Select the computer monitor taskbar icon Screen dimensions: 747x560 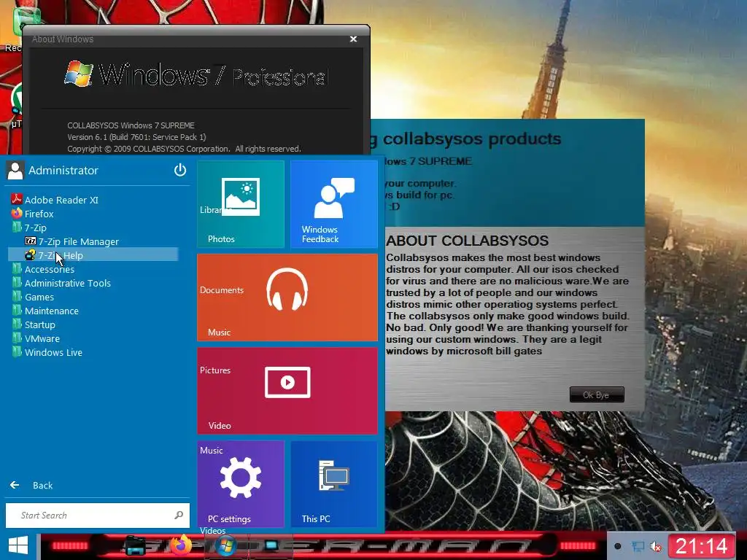pyautogui.click(x=271, y=545)
